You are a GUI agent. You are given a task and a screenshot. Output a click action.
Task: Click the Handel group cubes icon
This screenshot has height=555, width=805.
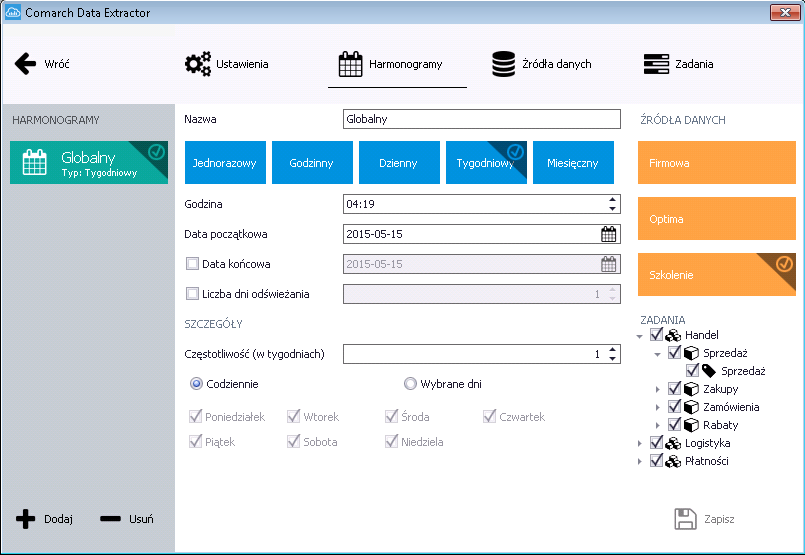pos(673,335)
